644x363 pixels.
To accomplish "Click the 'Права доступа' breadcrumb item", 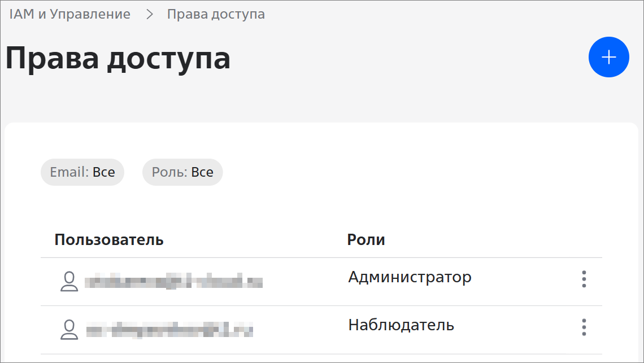I will pyautogui.click(x=216, y=15).
